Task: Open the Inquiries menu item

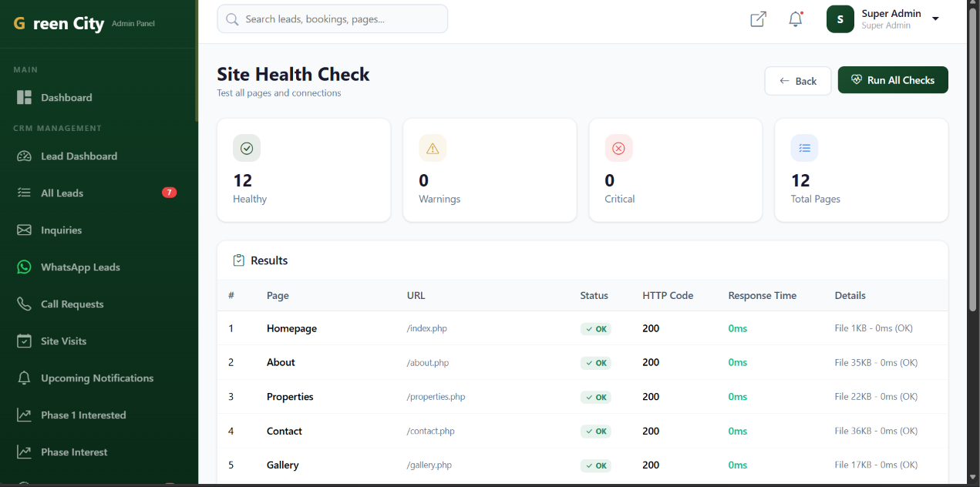Action: point(98,230)
